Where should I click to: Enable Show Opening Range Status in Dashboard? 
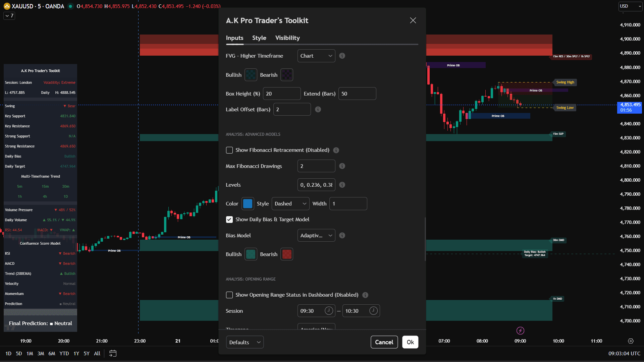(229, 295)
